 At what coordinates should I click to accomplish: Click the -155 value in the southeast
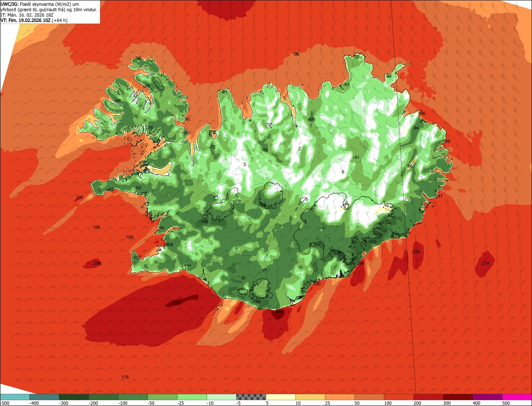coord(372,242)
